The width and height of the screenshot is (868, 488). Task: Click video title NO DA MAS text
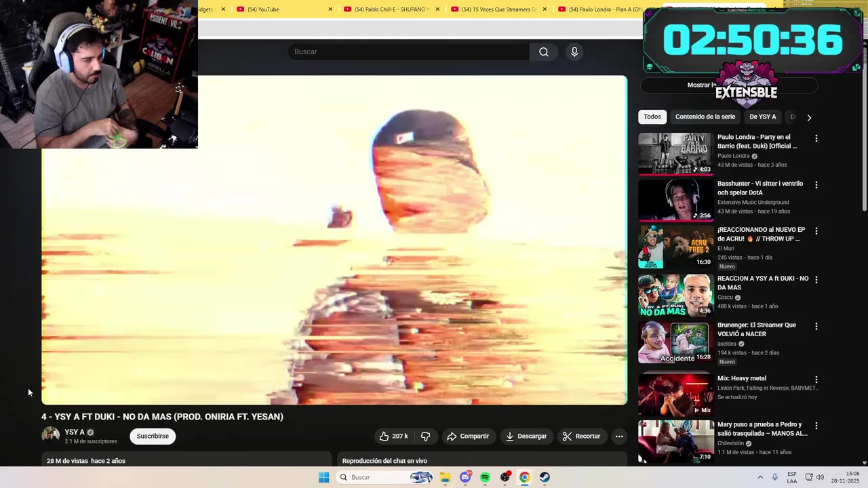coord(162,417)
